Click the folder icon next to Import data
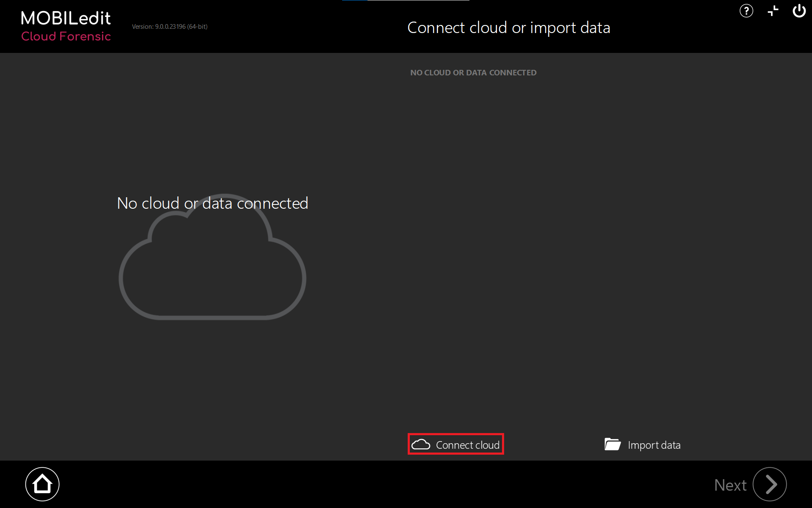Viewport: 812px width, 508px height. click(x=613, y=444)
